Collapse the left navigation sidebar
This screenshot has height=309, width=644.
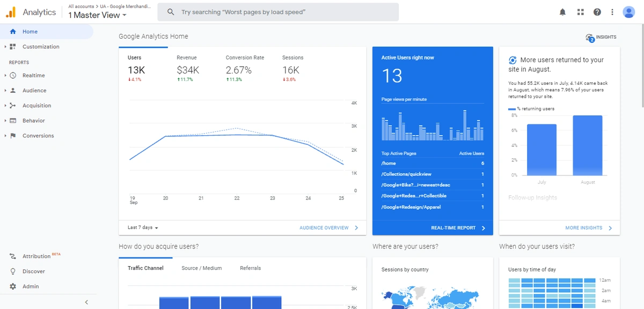point(86,302)
